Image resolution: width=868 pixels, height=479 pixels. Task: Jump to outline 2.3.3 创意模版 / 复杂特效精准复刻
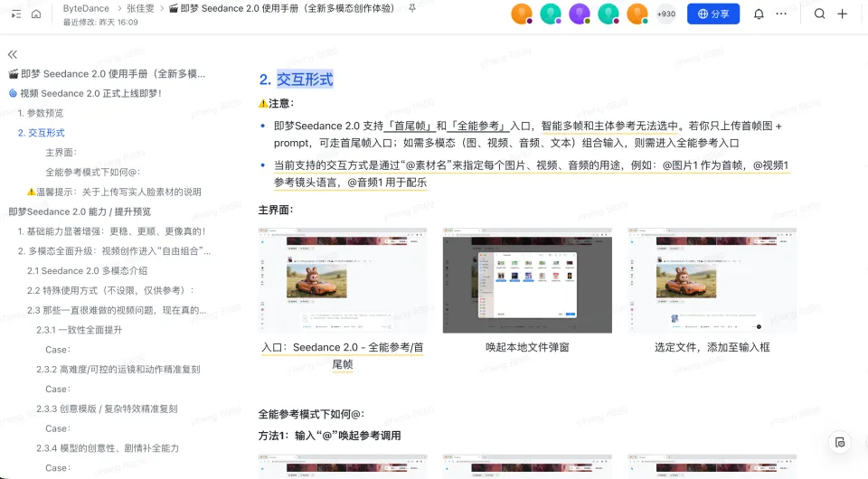point(107,409)
